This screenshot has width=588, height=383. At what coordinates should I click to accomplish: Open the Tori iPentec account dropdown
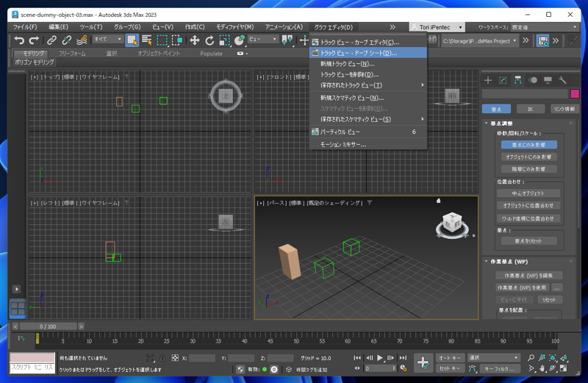tap(437, 27)
